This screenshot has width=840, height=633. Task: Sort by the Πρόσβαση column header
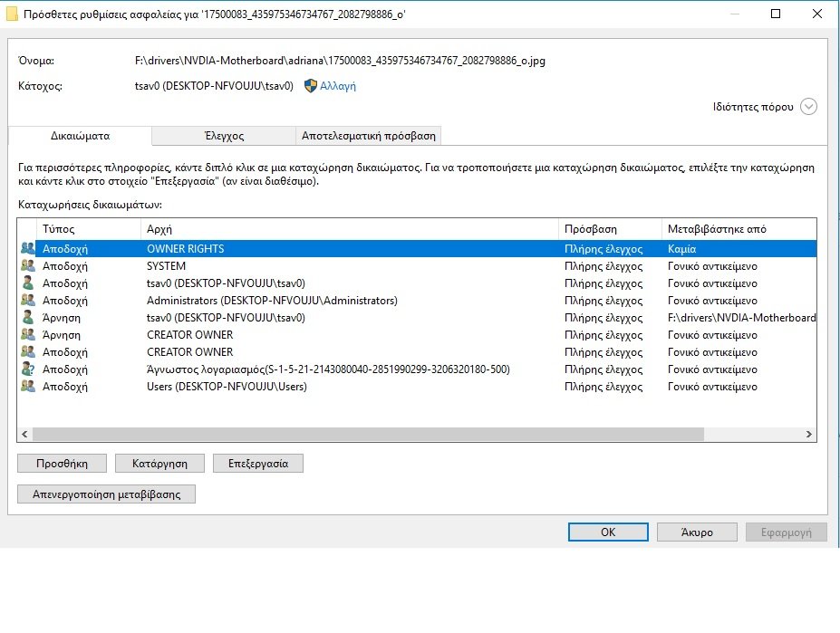(x=609, y=229)
